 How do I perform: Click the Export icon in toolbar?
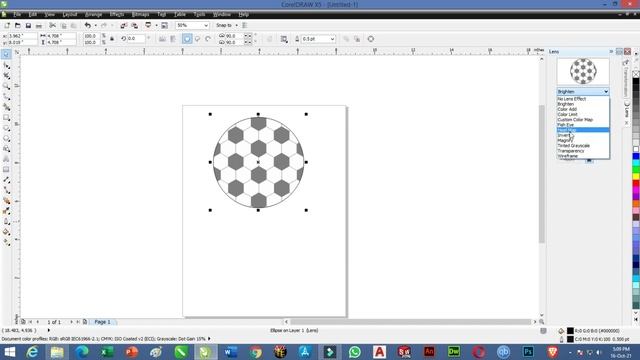click(x=134, y=25)
